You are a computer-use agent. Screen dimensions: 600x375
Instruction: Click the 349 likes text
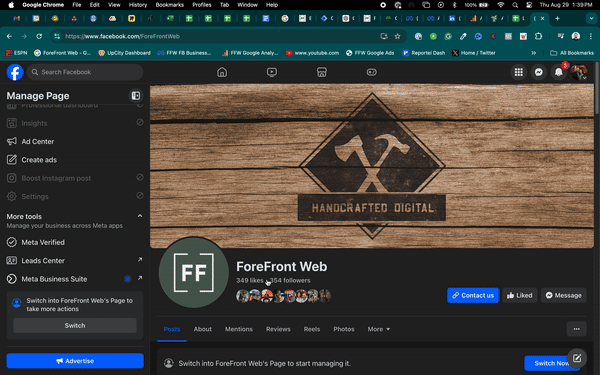tap(249, 280)
